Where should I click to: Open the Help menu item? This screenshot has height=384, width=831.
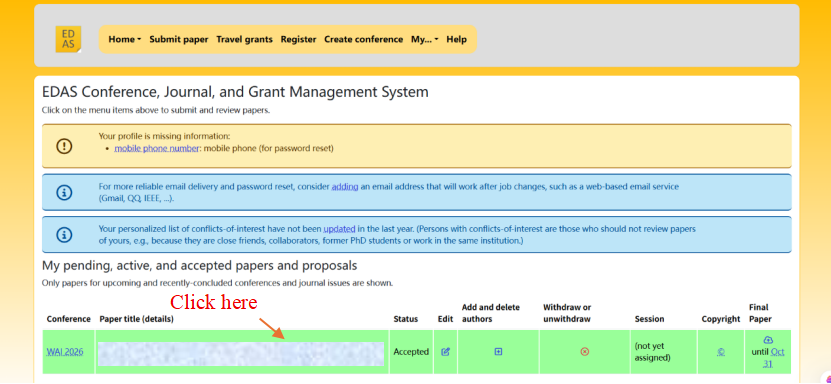coord(456,39)
